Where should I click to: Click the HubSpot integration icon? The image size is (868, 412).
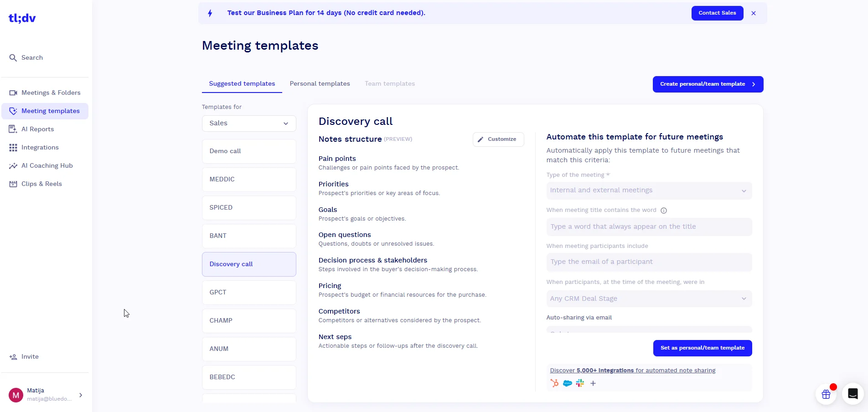coord(554,383)
